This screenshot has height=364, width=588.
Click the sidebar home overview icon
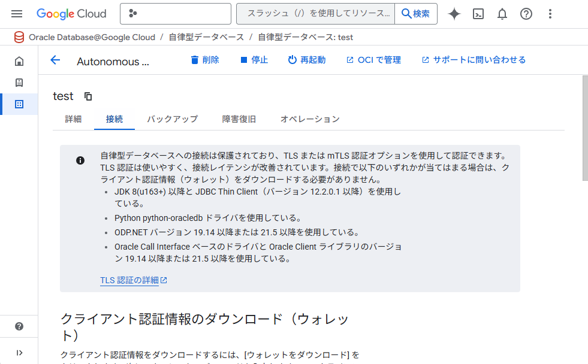pyautogui.click(x=19, y=61)
